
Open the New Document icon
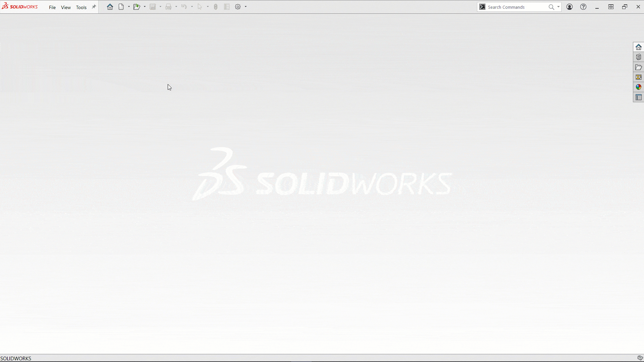point(121,7)
